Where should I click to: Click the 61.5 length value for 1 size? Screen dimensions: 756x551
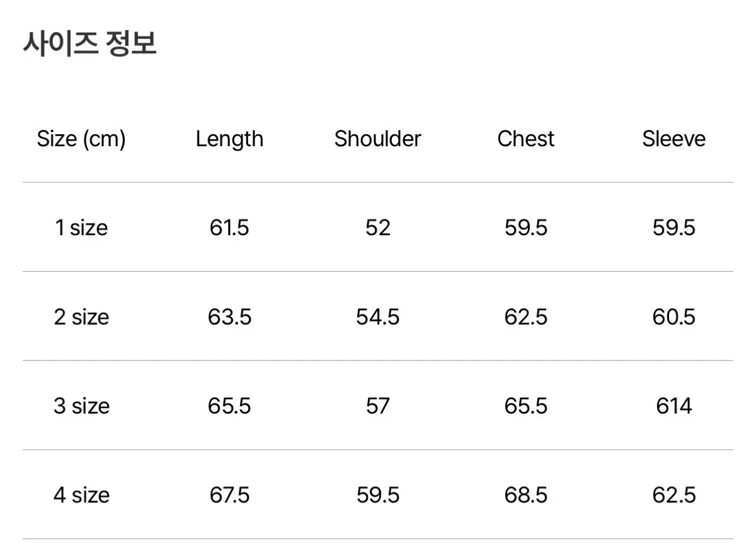[229, 228]
